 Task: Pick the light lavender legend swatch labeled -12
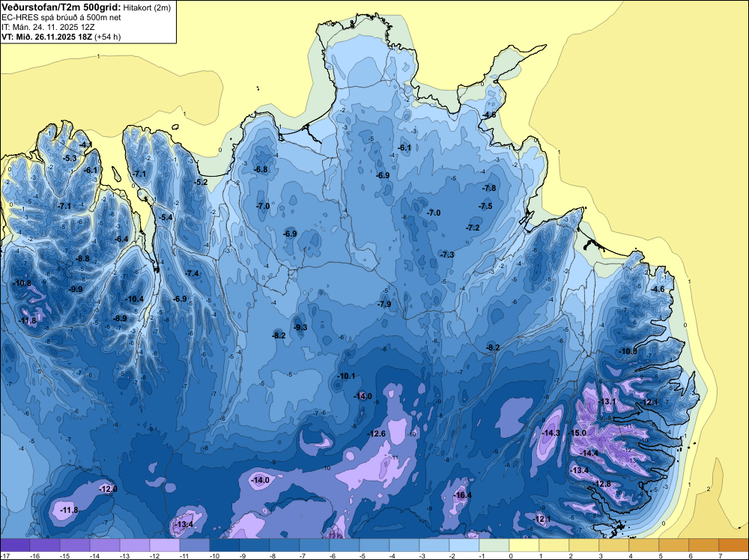coord(165,545)
